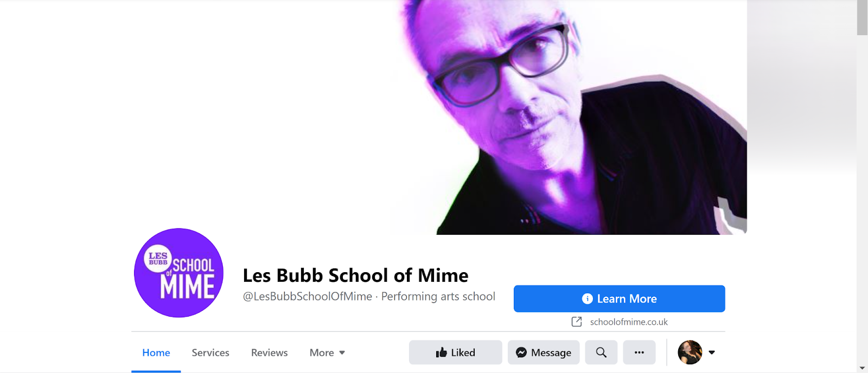Click the thumbs-up icon on Liked
Screen dimensions: 868x373
pos(441,352)
